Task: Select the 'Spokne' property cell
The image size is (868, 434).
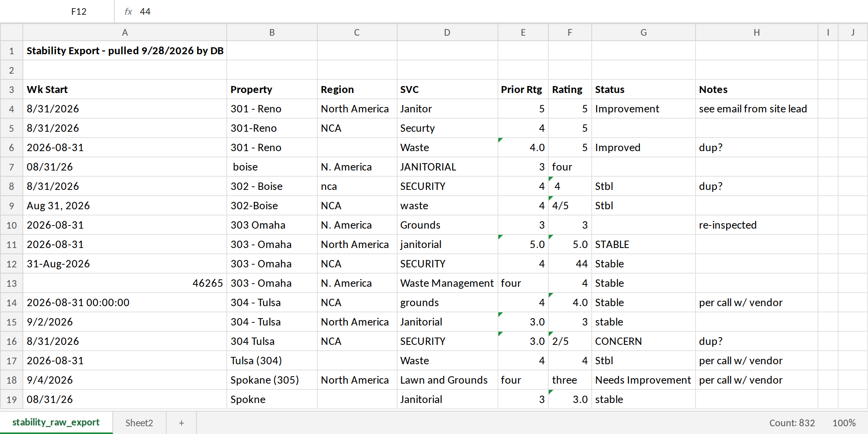Action: click(x=272, y=400)
